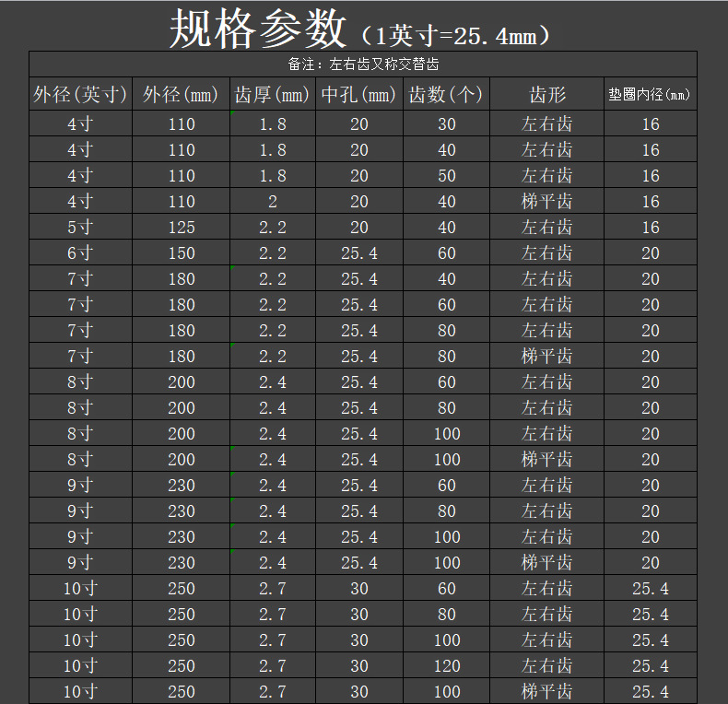Click center hole 20 in the 5寸 row
This screenshot has width=728, height=704.
[358, 228]
